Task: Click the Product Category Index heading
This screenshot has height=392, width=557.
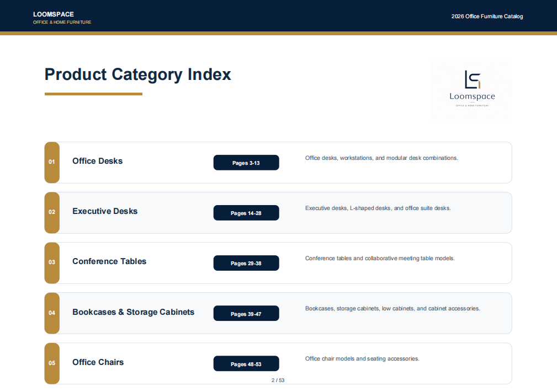Action: click(x=138, y=75)
